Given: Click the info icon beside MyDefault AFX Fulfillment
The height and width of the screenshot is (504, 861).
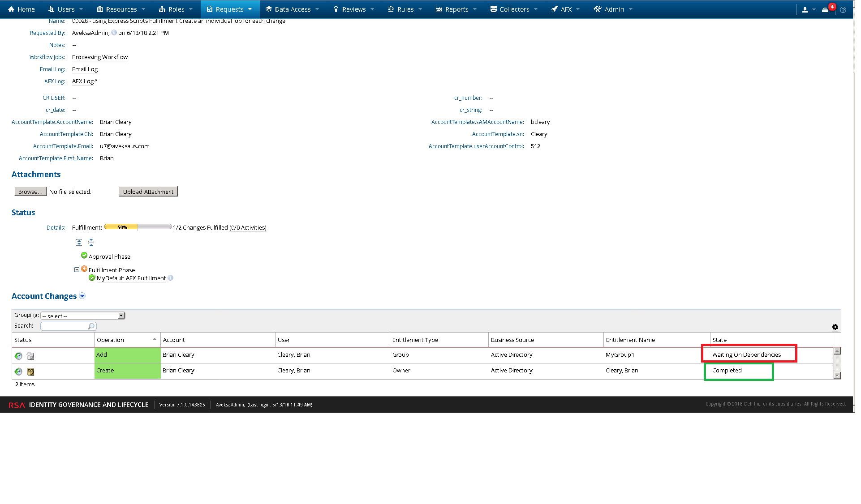Looking at the screenshot, I should [170, 278].
